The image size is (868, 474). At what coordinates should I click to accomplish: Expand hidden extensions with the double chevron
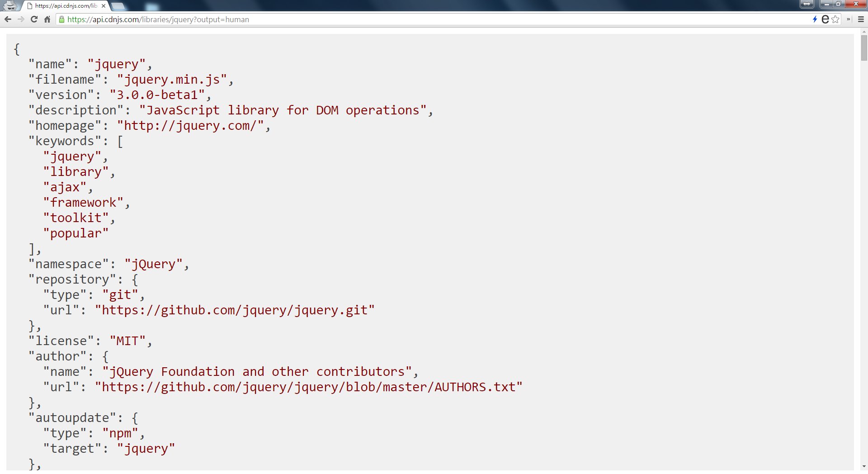(x=849, y=19)
